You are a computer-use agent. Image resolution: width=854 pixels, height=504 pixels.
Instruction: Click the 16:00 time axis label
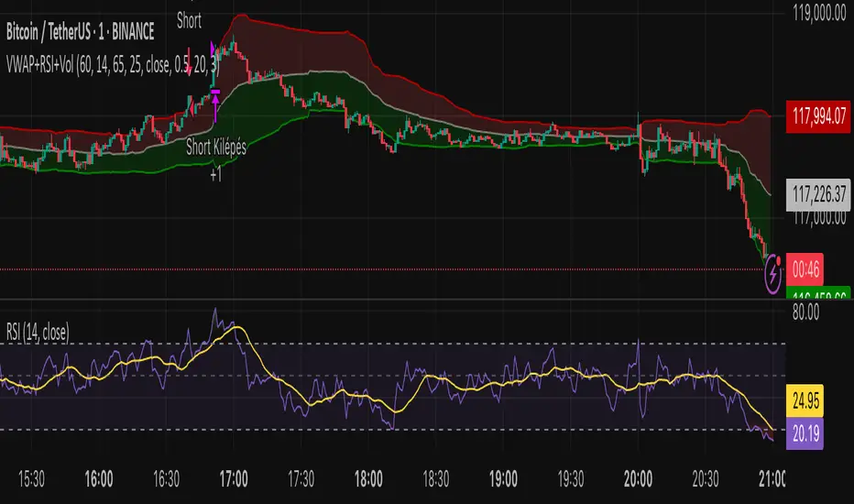[99, 479]
